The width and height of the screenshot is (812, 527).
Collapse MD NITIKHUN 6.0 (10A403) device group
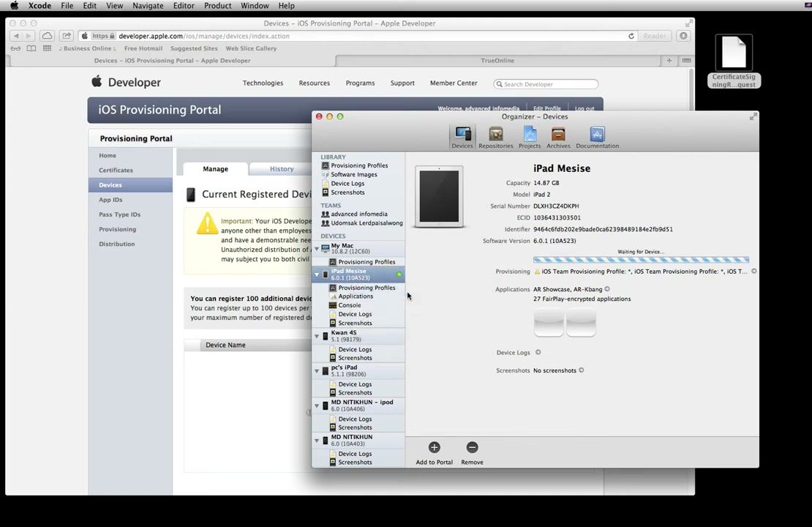coord(317,441)
